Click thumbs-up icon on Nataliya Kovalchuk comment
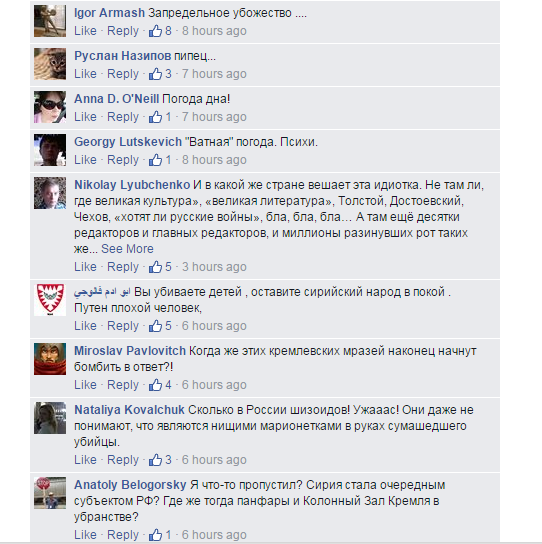The width and height of the screenshot is (542, 544). [x=155, y=460]
